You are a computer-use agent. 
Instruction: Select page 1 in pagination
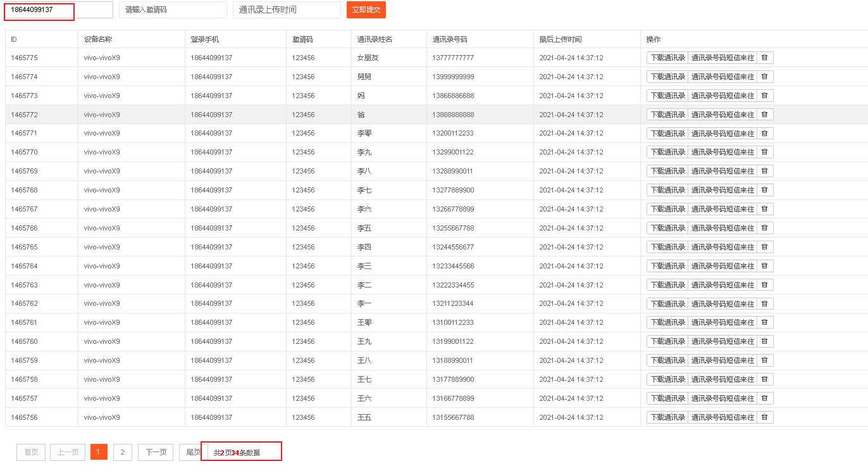[99, 452]
